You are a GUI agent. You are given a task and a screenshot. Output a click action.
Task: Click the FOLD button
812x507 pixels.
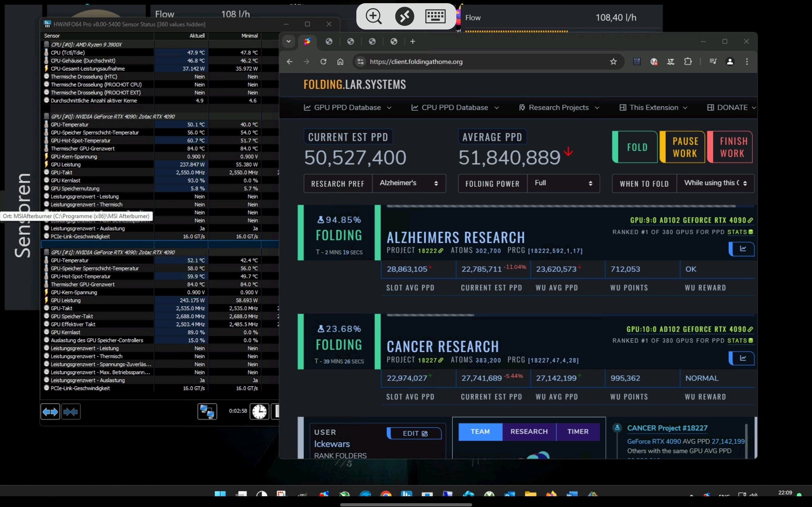(x=635, y=147)
